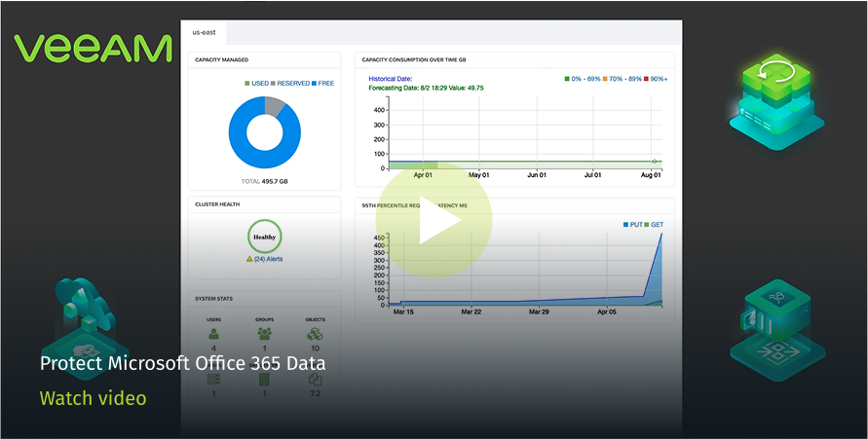Viewport: 868px width, 439px height.
Task: Click the Veeam logo
Action: (93, 48)
